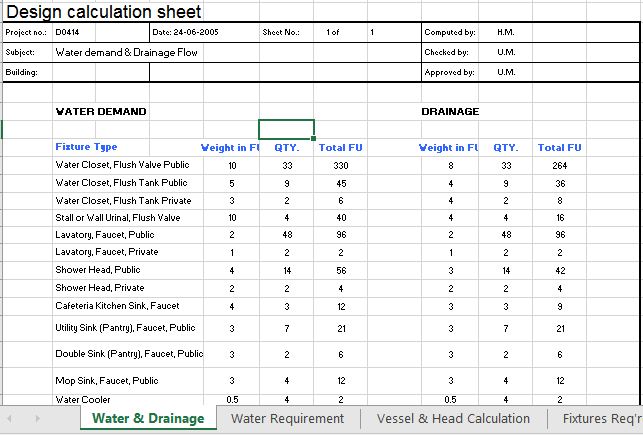Click the fill handle of the selected cell
The height and width of the screenshot is (435, 643).
coord(314,139)
